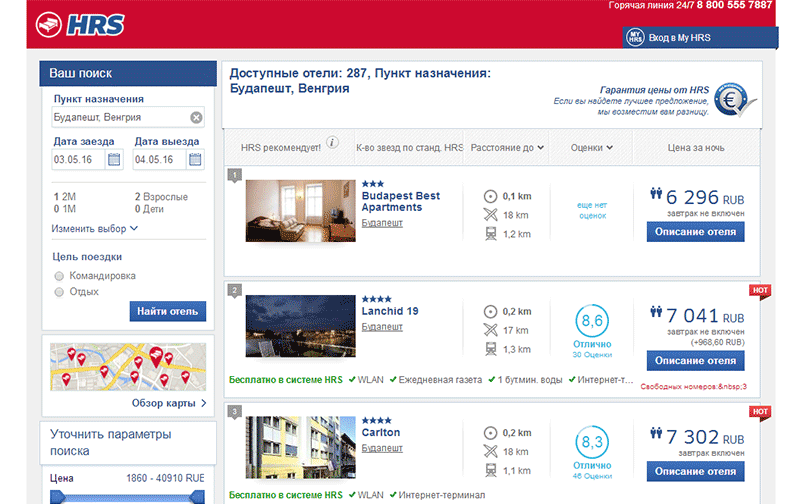Open the check-in date calendar icon
The image size is (800, 504).
point(114,159)
